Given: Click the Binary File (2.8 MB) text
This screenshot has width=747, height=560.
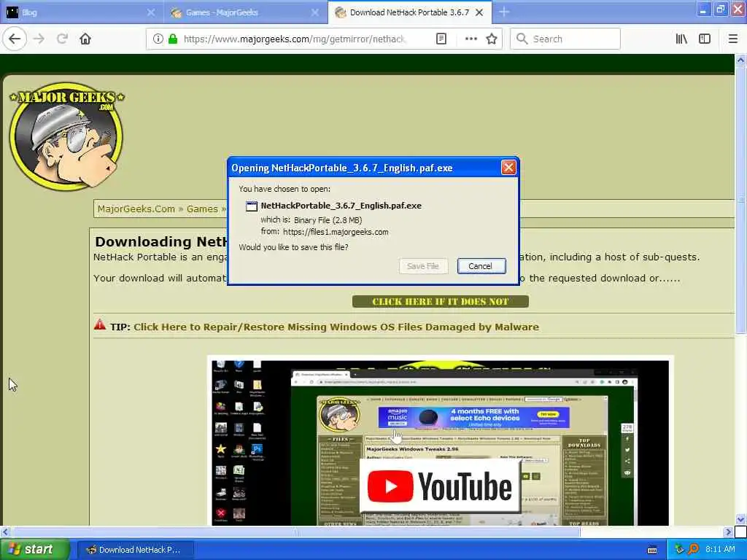Looking at the screenshot, I should click(328, 220).
